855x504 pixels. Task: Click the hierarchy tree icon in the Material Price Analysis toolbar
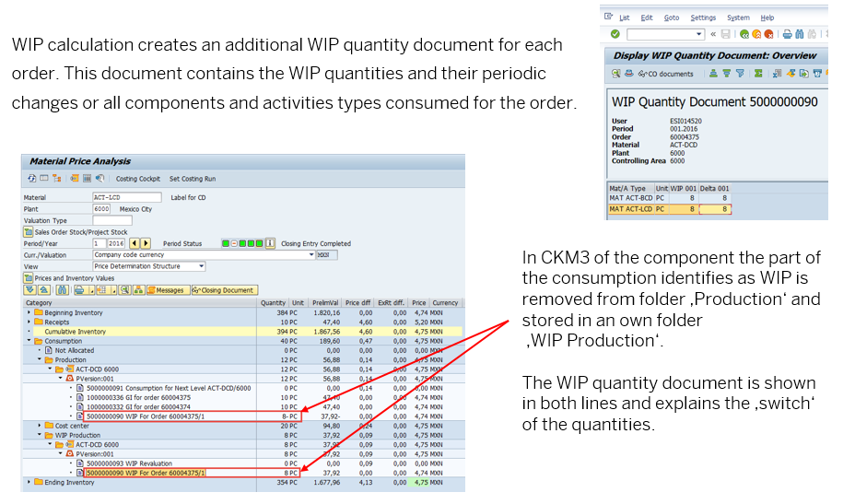57,179
